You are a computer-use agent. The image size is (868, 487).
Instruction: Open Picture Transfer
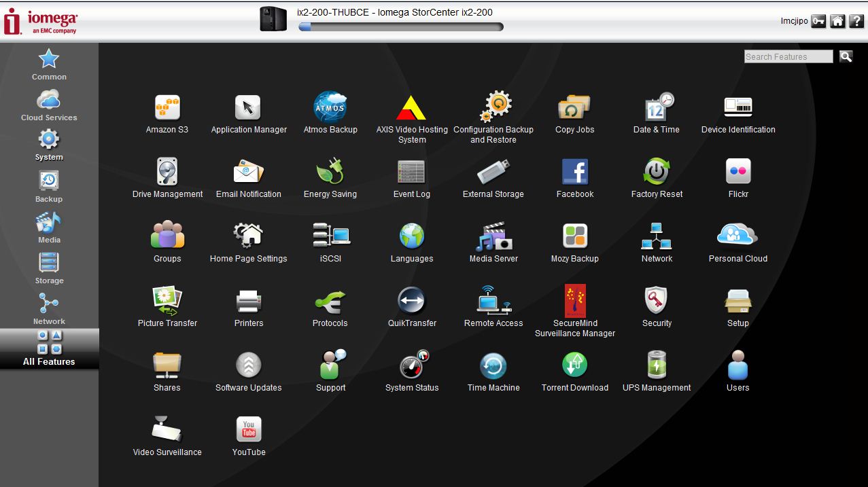pyautogui.click(x=167, y=307)
